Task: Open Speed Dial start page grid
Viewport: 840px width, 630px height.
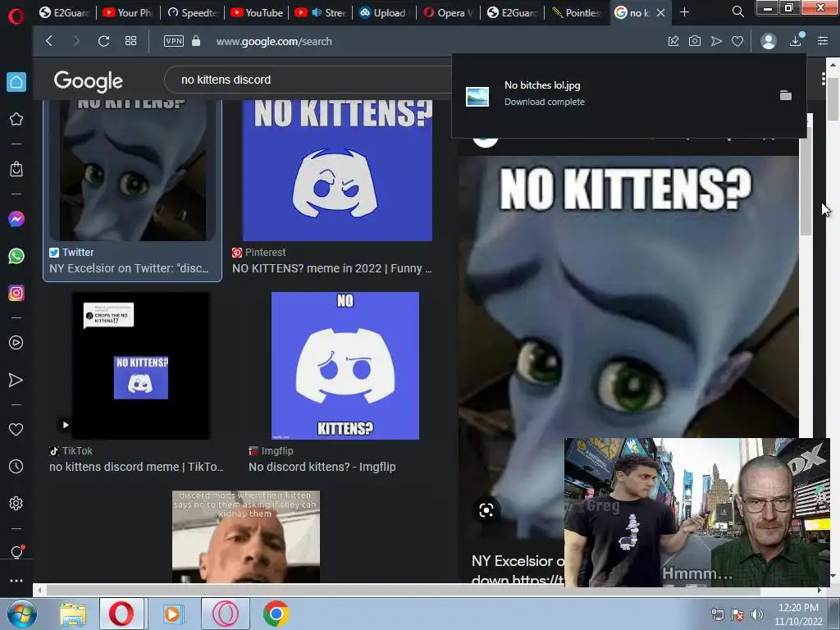Action: point(130,41)
